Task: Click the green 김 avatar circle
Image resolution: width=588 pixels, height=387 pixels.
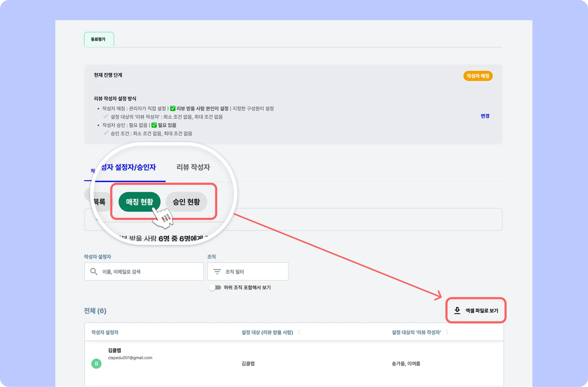Action: (x=96, y=363)
